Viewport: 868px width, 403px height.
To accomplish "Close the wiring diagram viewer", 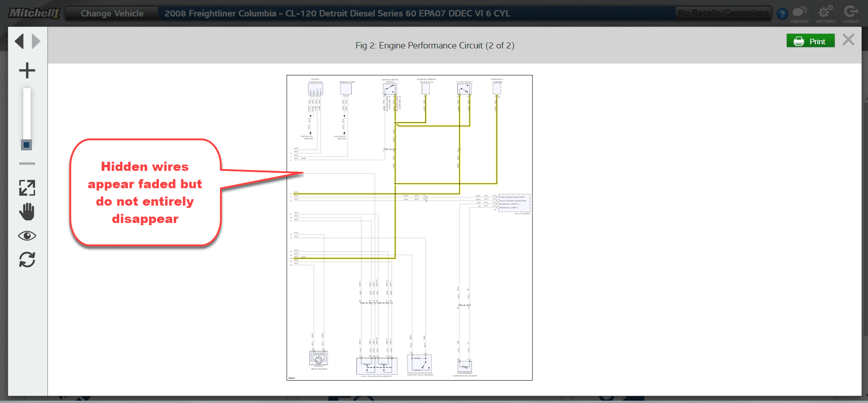I will [x=848, y=40].
